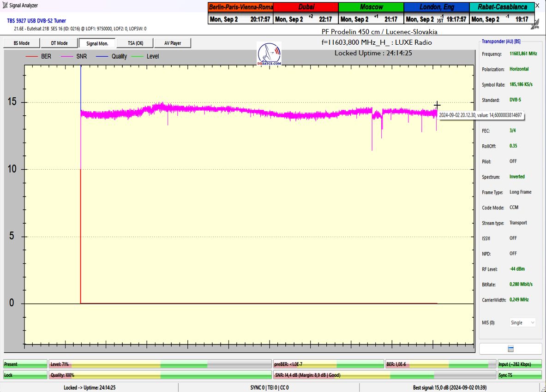Open the TSA (OK) tab
Screen dimensions: 546x392
point(135,43)
